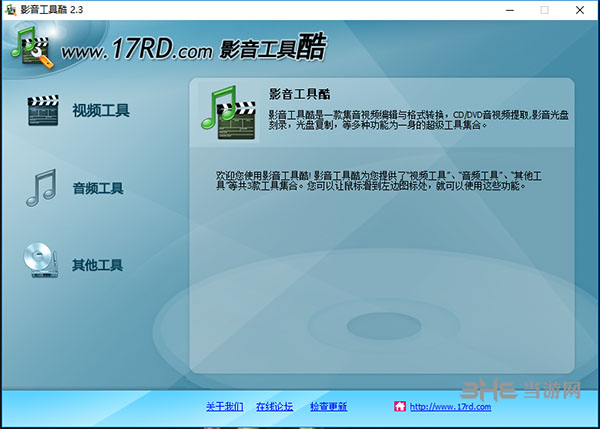Image resolution: width=600 pixels, height=429 pixels.
Task: Click the welcome text starting 欢迎您使用影音工具酷
Action: (x=379, y=181)
